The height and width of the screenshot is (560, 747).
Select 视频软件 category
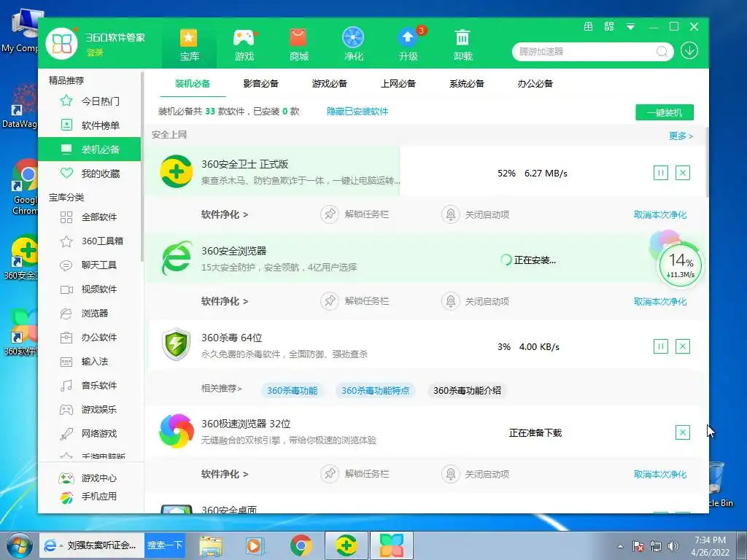click(90, 289)
